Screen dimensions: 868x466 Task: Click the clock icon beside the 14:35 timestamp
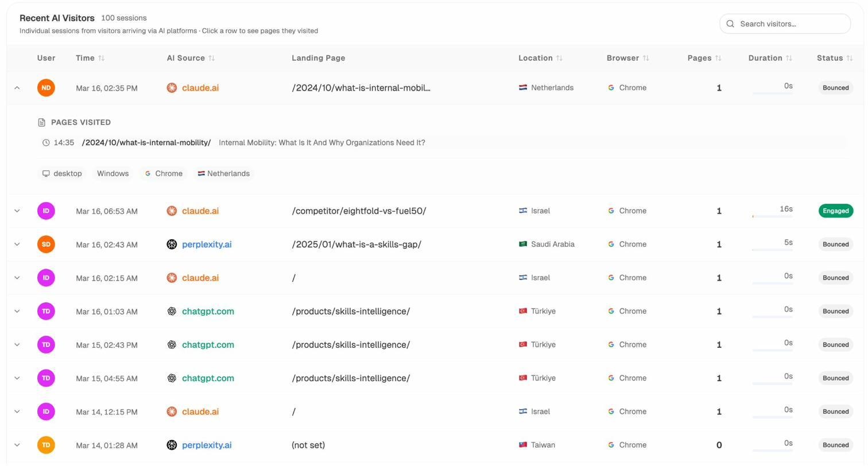pos(46,142)
